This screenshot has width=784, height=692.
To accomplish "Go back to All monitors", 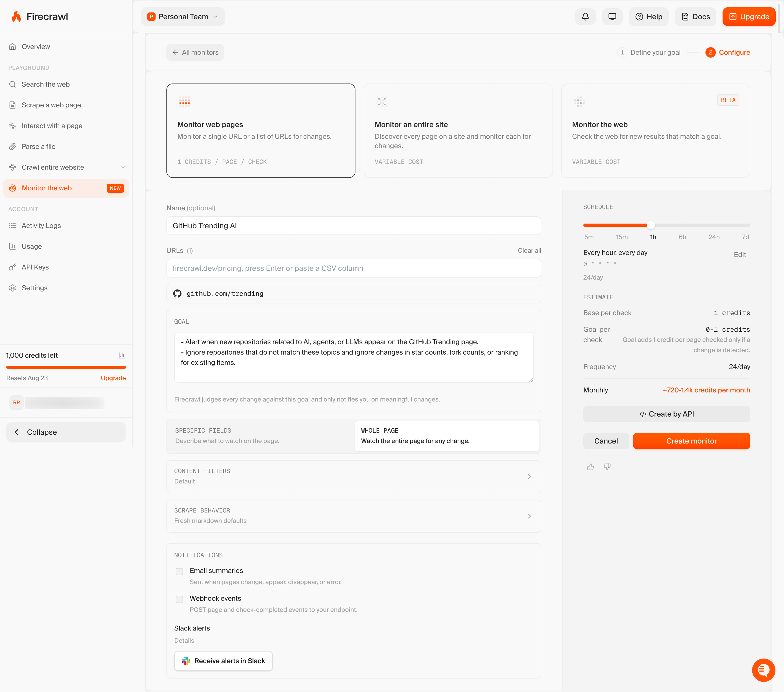I will [x=195, y=52].
